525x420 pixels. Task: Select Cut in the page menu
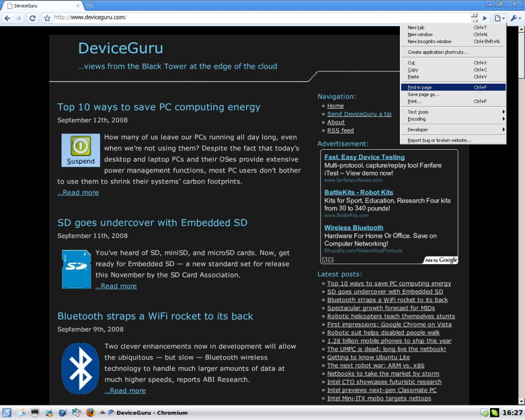pos(453,63)
